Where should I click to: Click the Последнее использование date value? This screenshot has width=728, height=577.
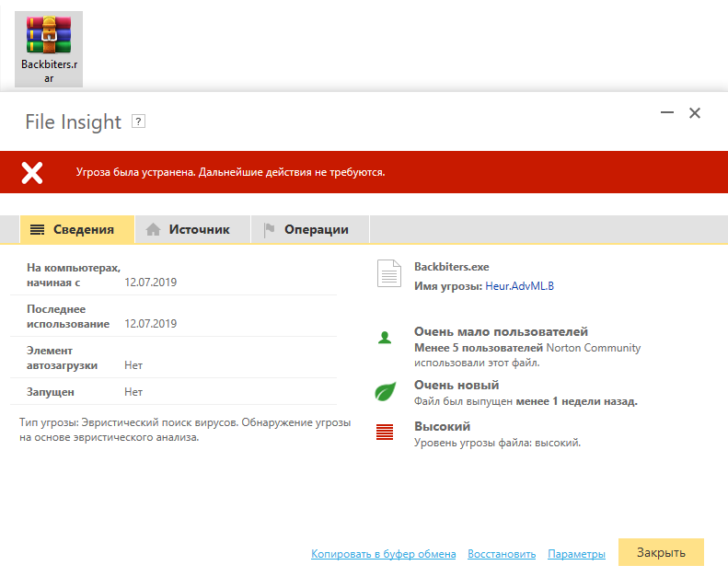[x=150, y=324]
